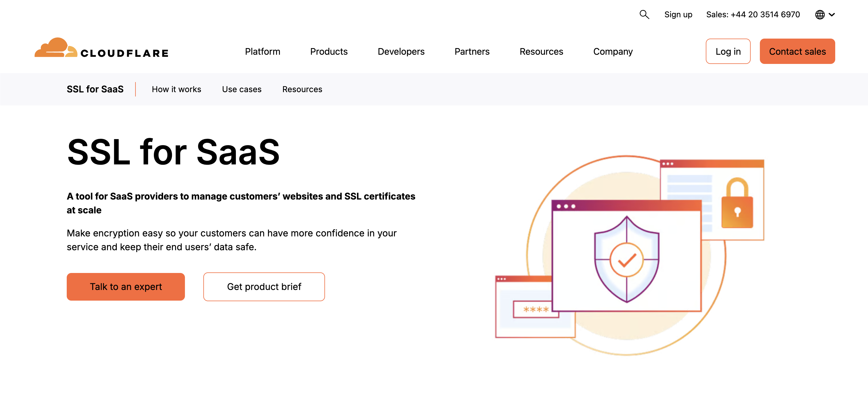Click the Contact sales button

pos(797,51)
